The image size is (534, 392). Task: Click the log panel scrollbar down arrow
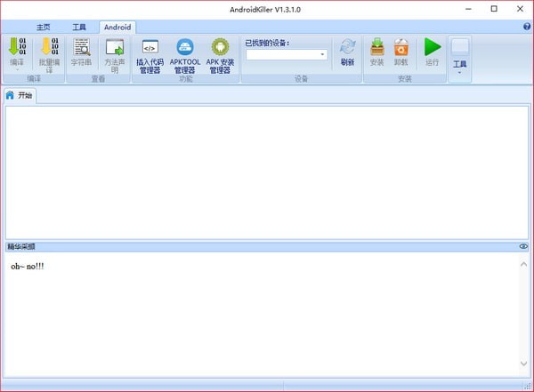pos(523,364)
